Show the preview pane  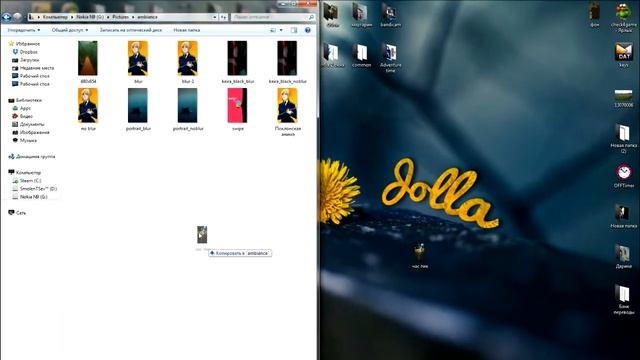294,30
